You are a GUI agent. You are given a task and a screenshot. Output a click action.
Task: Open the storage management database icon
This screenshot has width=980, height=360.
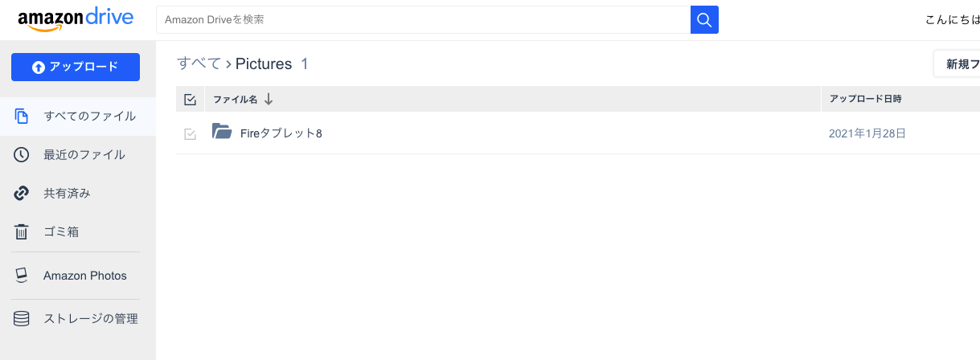(23, 319)
